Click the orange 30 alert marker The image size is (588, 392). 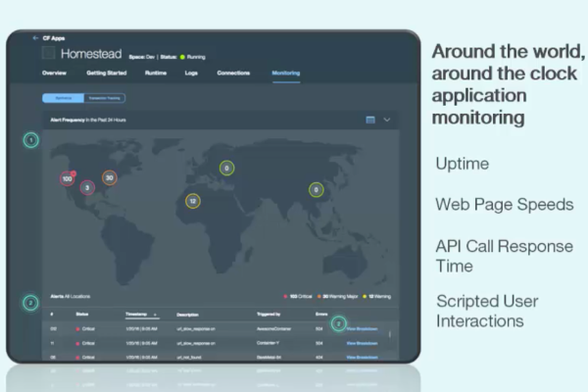tap(109, 177)
